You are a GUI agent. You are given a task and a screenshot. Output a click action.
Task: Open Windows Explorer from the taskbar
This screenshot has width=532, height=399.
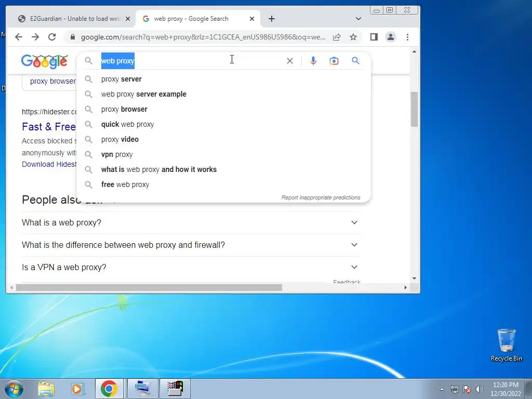[46, 389]
